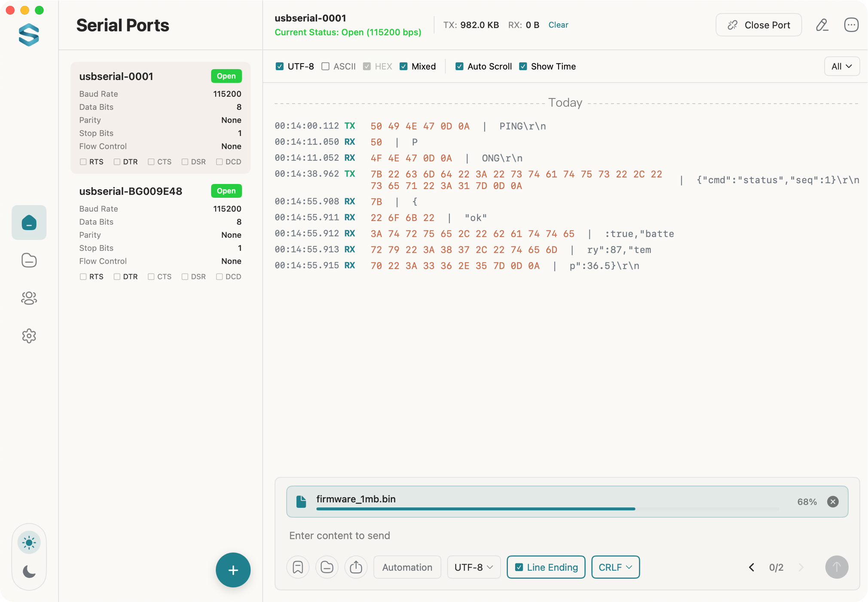Viewport: 868px width, 602px height.
Task: Toggle the Auto Scroll checkbox
Action: coord(459,66)
